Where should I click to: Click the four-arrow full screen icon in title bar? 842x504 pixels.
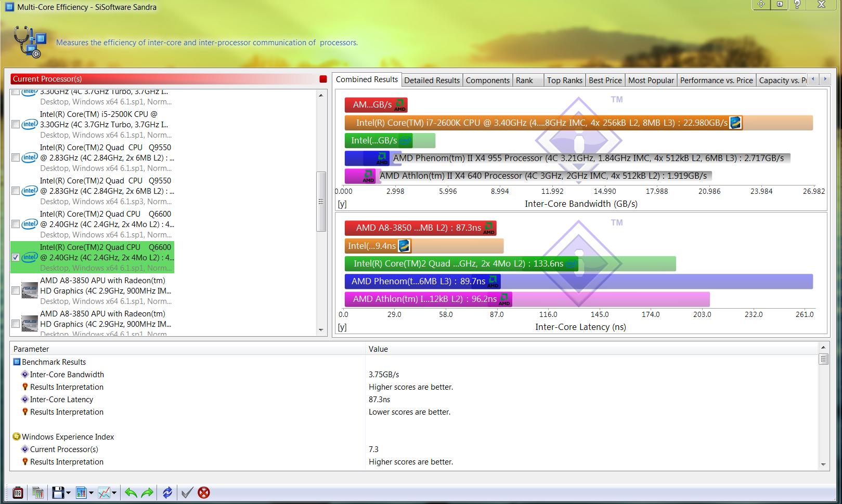(x=761, y=4)
